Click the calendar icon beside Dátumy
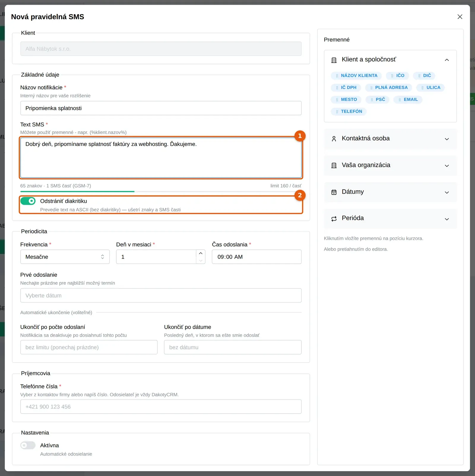Screen dimensions: 475x476 334,192
